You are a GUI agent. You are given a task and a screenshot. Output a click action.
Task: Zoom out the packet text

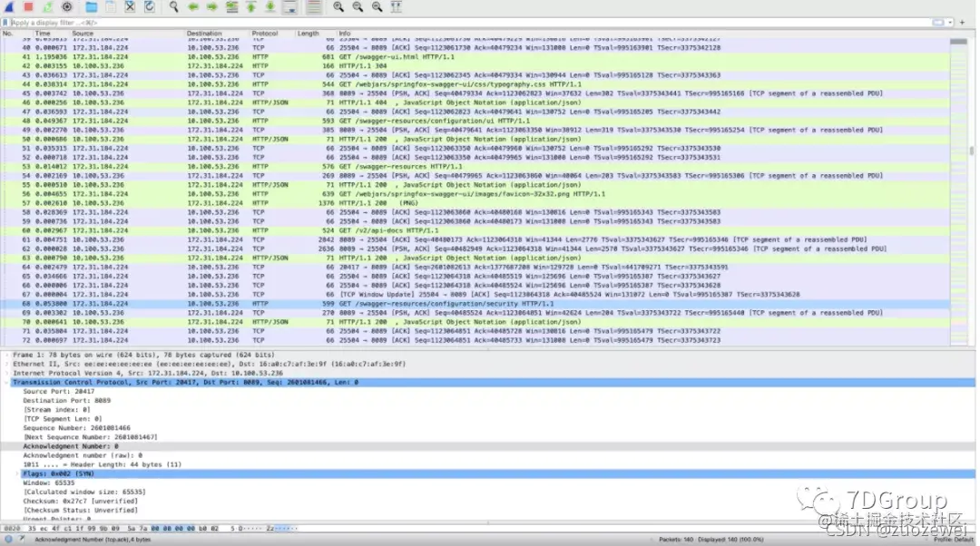358,7
